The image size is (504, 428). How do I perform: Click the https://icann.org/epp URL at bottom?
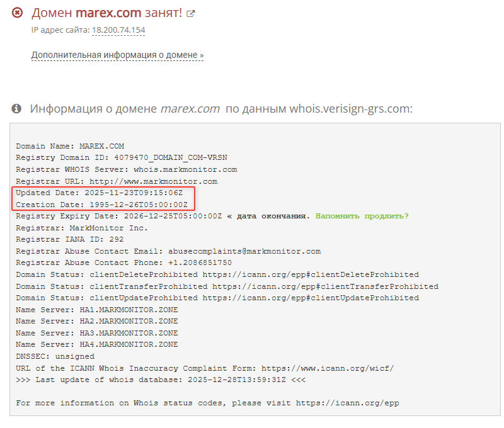(348, 403)
